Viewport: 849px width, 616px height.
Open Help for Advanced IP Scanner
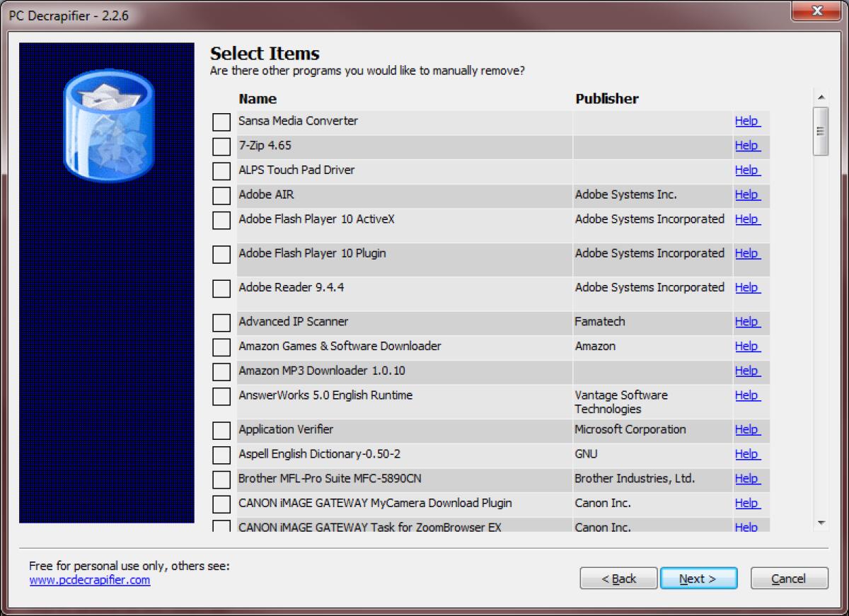pyautogui.click(x=747, y=322)
